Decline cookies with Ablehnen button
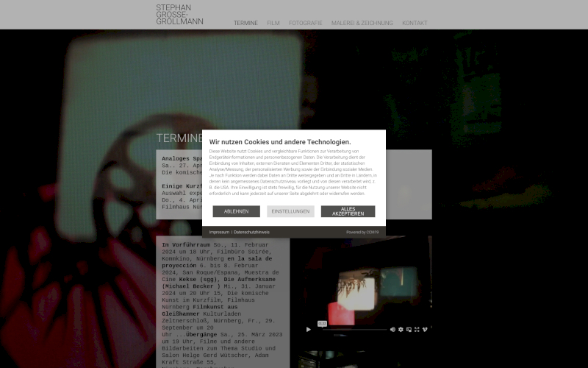This screenshot has width=588, height=368. 236,211
